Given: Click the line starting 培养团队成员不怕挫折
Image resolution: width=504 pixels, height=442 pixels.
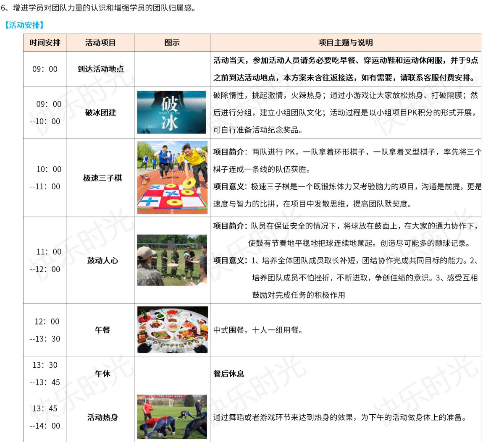Looking at the screenshot, I should (x=365, y=278).
